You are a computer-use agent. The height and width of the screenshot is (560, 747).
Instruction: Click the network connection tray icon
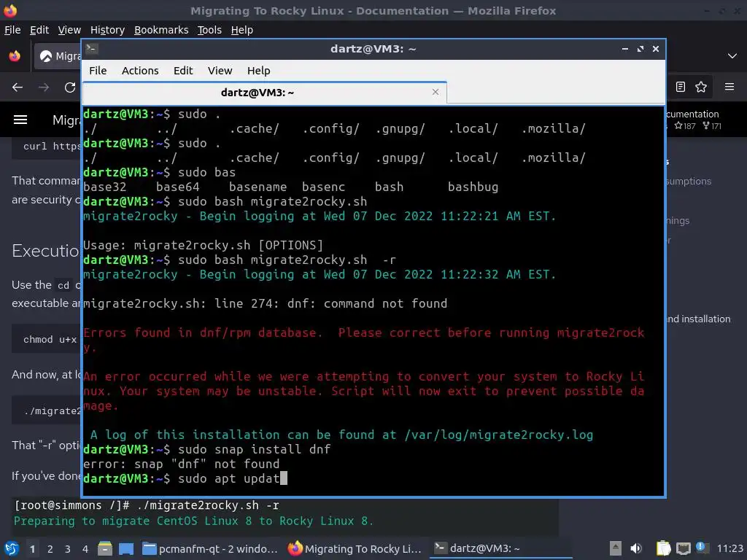click(x=683, y=548)
